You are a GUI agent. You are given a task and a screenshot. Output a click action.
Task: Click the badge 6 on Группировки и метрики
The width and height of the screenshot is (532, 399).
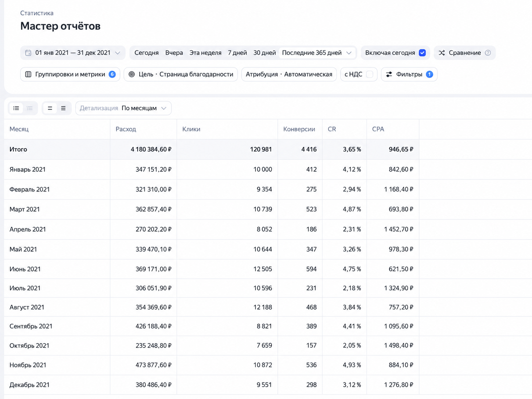pyautogui.click(x=112, y=74)
